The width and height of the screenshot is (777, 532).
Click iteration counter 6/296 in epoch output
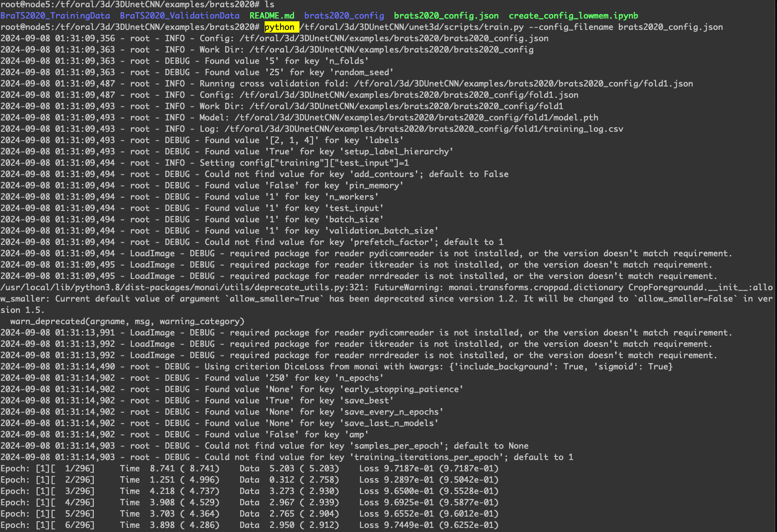[77, 525]
